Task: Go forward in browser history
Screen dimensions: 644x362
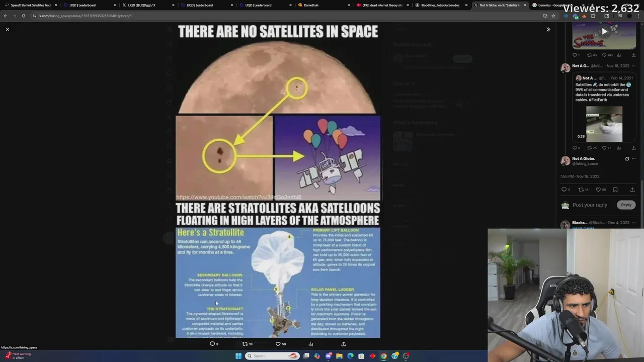Action: pyautogui.click(x=15, y=16)
